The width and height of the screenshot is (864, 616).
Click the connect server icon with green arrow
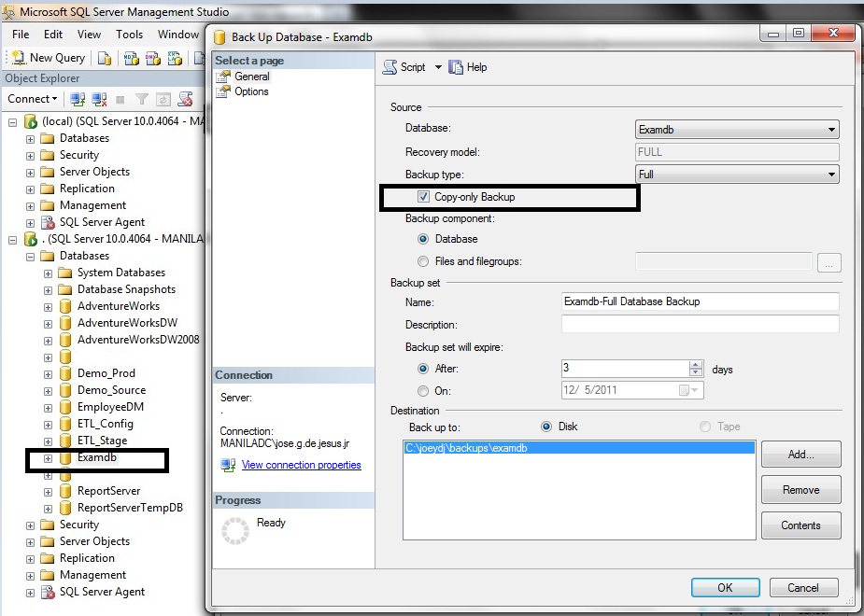tap(78, 99)
